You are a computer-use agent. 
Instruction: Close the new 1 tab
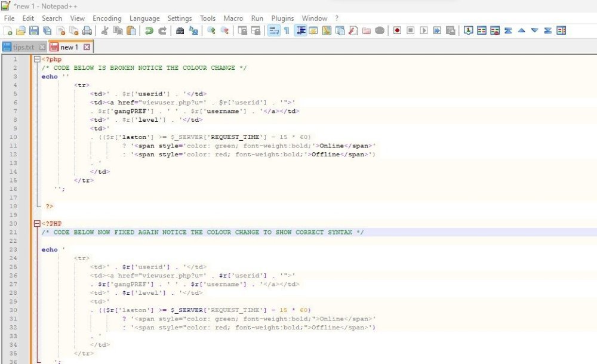click(87, 47)
